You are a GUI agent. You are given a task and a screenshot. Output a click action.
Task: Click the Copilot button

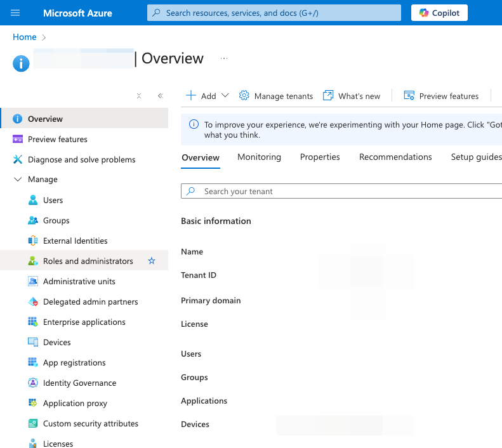439,13
